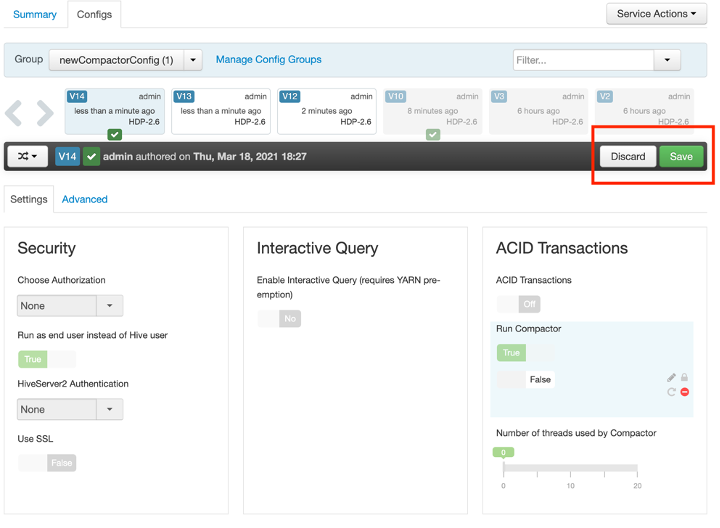This screenshot has height=528, width=720.
Task: Select the V14 version card
Action: [114, 111]
